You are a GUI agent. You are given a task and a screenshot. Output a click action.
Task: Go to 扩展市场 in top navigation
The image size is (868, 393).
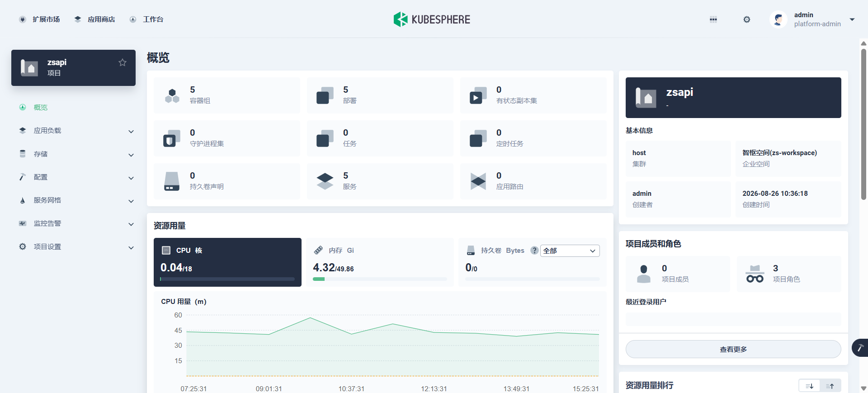tap(39, 19)
